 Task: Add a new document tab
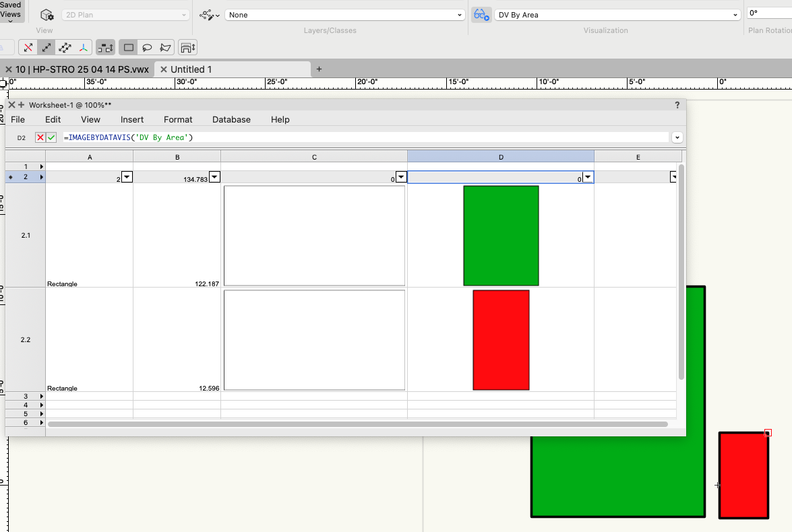click(319, 69)
